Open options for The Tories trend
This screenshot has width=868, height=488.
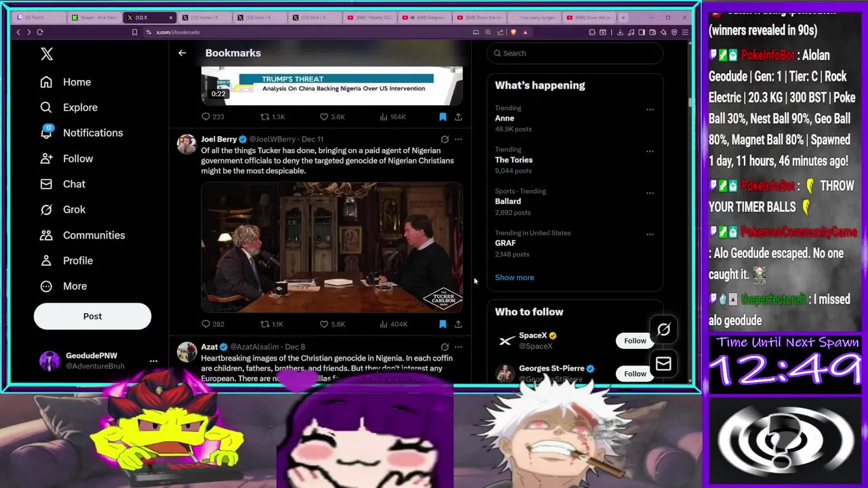point(650,151)
